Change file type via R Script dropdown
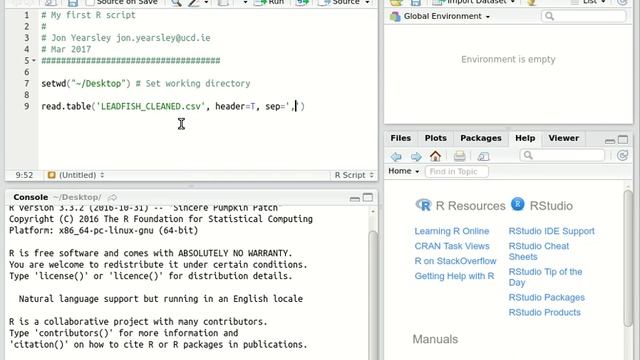 pyautogui.click(x=354, y=175)
